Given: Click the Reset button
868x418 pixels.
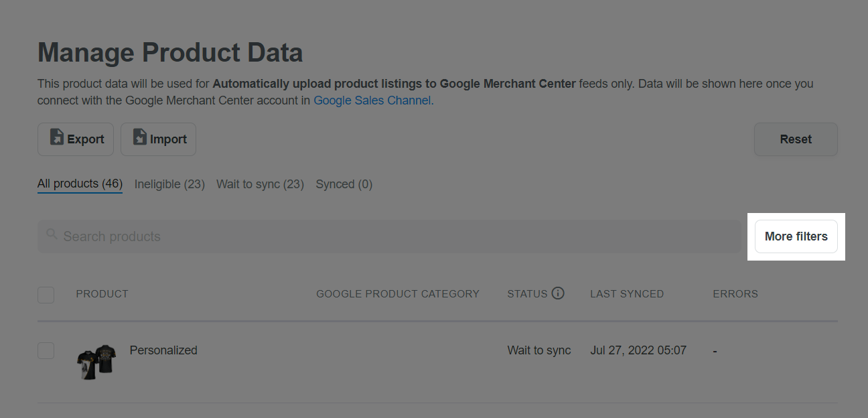Looking at the screenshot, I should [796, 139].
